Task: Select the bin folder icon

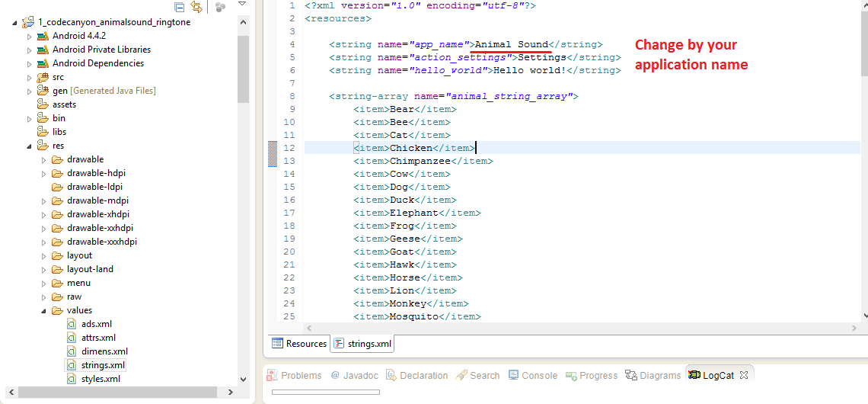Action: click(x=43, y=118)
